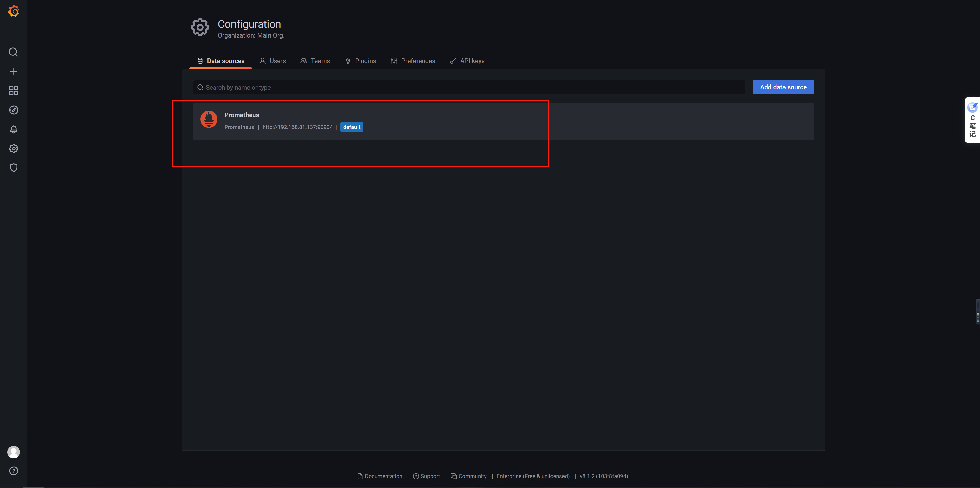The image size is (980, 488).
Task: Open the Dashboards grid icon
Action: pos(14,91)
